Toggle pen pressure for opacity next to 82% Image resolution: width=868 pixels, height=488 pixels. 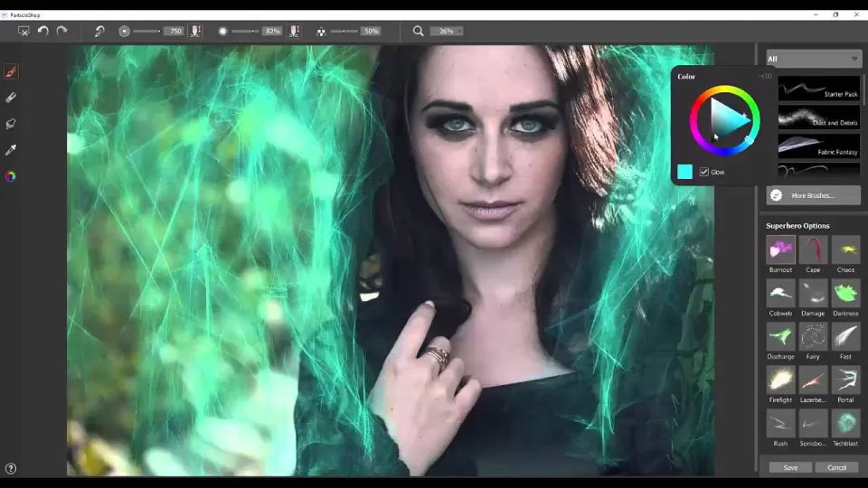pyautogui.click(x=294, y=31)
